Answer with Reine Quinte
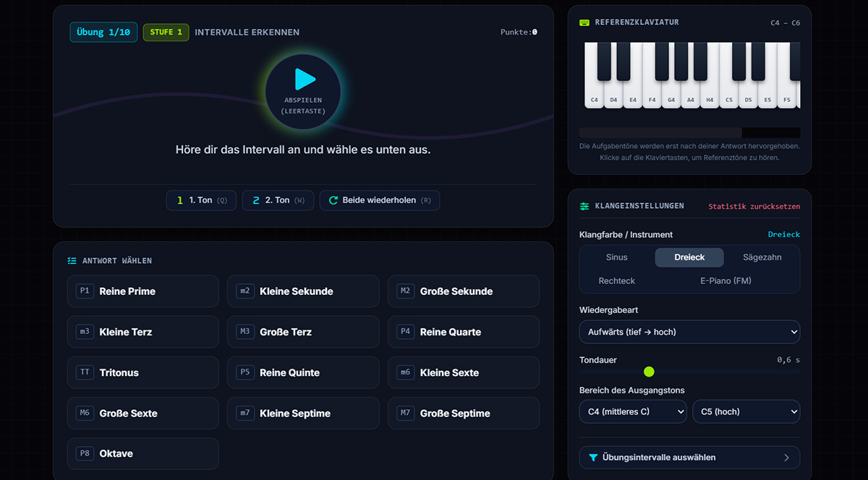868x480 pixels. (x=303, y=372)
